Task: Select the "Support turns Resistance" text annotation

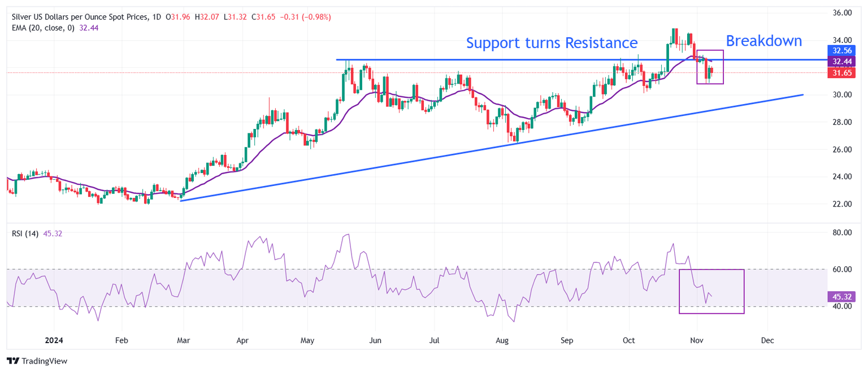Action: [x=552, y=43]
